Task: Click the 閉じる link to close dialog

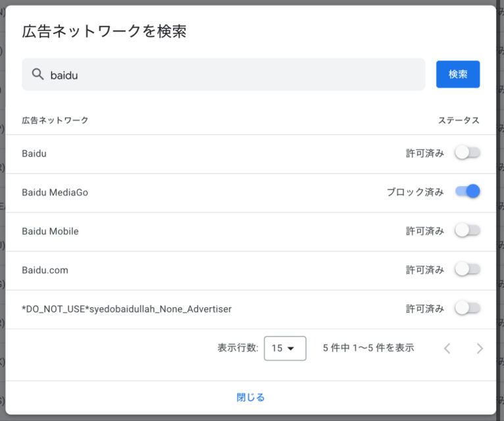Action: (251, 397)
